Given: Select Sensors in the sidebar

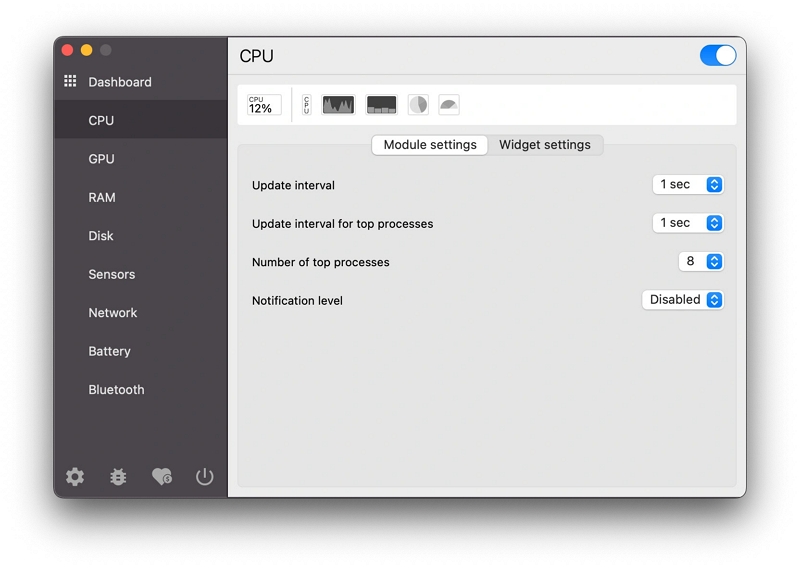Looking at the screenshot, I should point(140,274).
